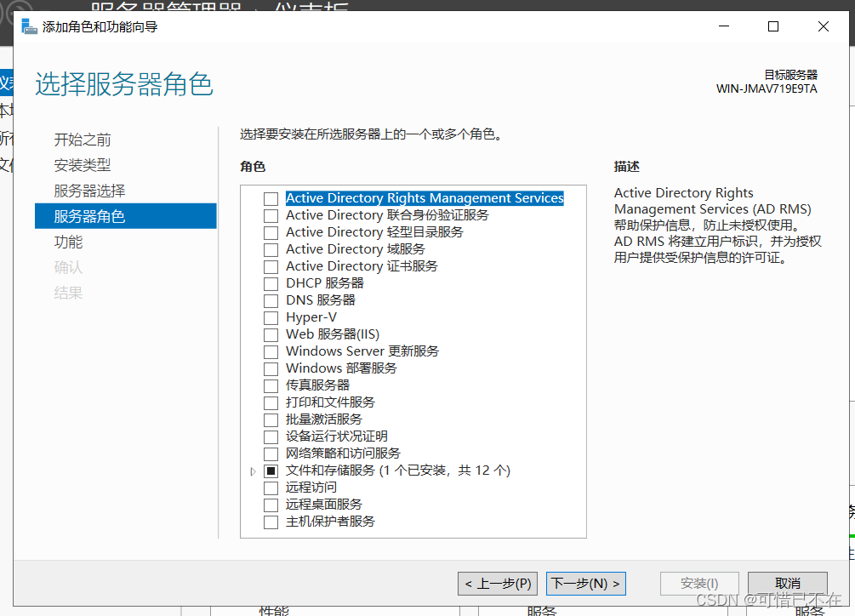
Task: Check the Web 服务器(IIS) role
Action: click(271, 334)
